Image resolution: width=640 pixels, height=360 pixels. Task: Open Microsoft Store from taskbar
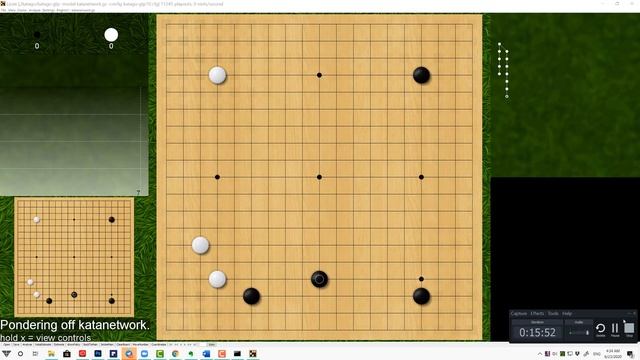[x=67, y=353]
